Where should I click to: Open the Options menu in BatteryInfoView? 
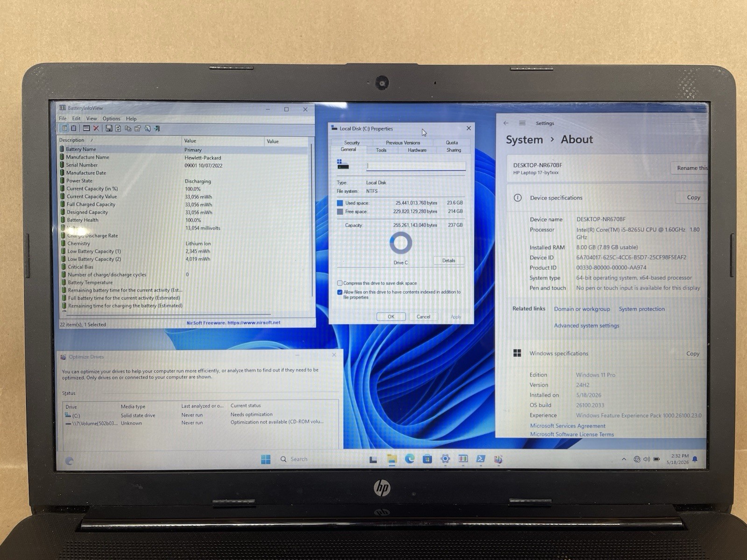(x=112, y=119)
